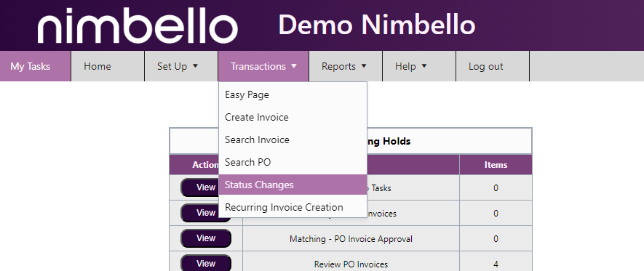Image resolution: width=644 pixels, height=271 pixels.
Task: Click the nimbello logo
Action: [138, 25]
